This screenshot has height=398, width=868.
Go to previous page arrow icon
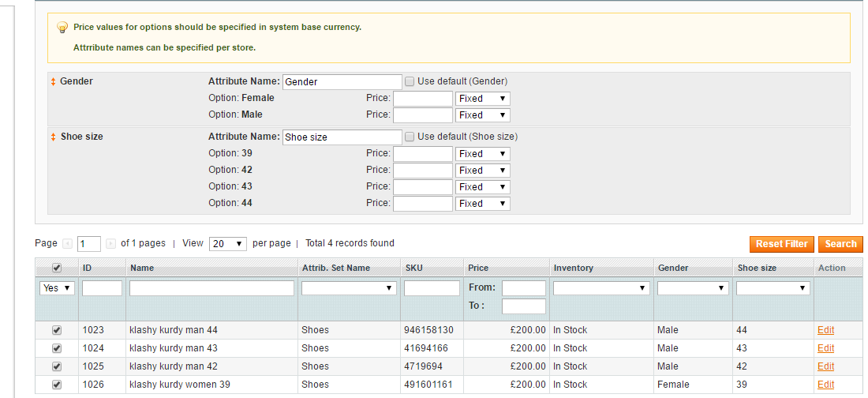point(67,244)
